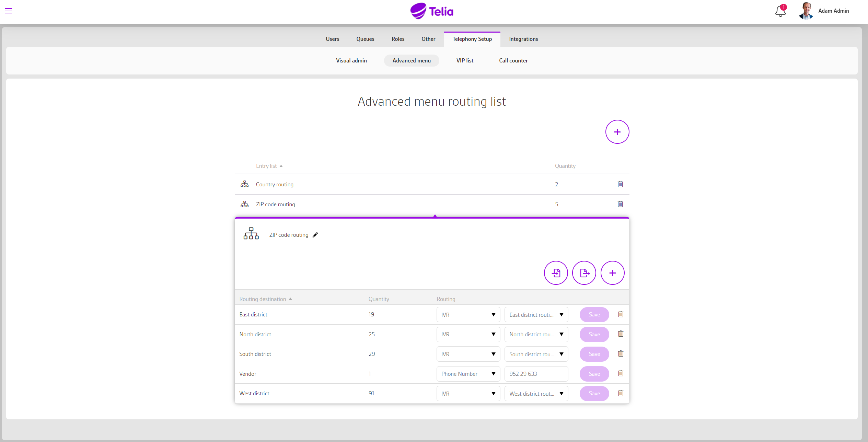The width and height of the screenshot is (868, 442).
Task: Select the Vendor destination name
Action: tap(247, 374)
